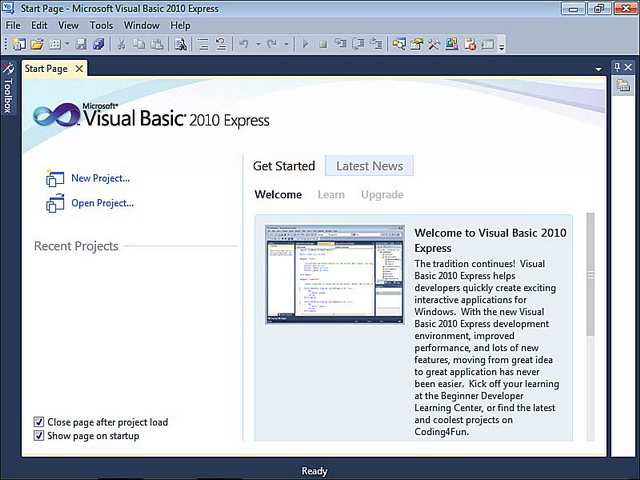
Task: Click the Save floppy disk icon
Action: [81, 44]
